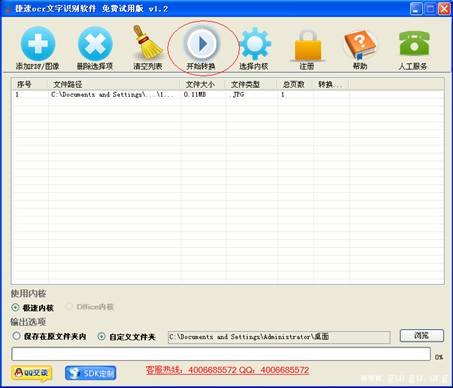453x388 pixels.
Task: Click the 序号 column header
Action: coord(30,84)
